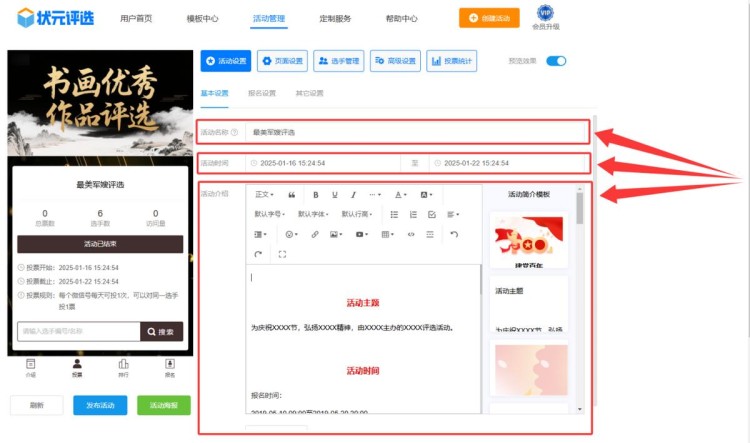This screenshot has width=750, height=443.
Task: Open the 正文 paragraph style dropdown
Action: 265,195
